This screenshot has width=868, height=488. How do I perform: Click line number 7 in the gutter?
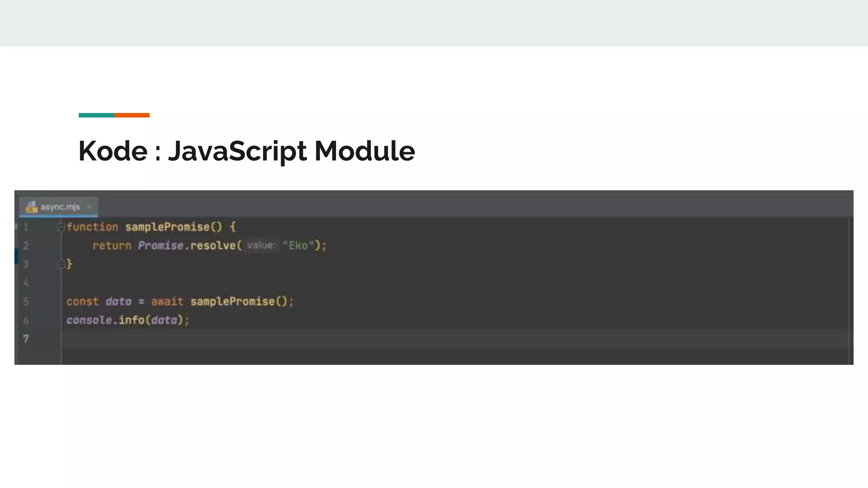click(26, 339)
